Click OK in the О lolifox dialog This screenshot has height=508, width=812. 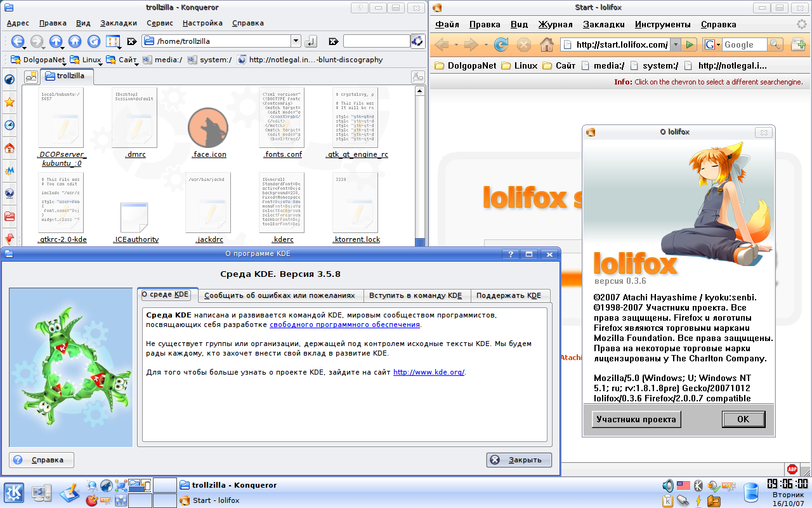743,419
